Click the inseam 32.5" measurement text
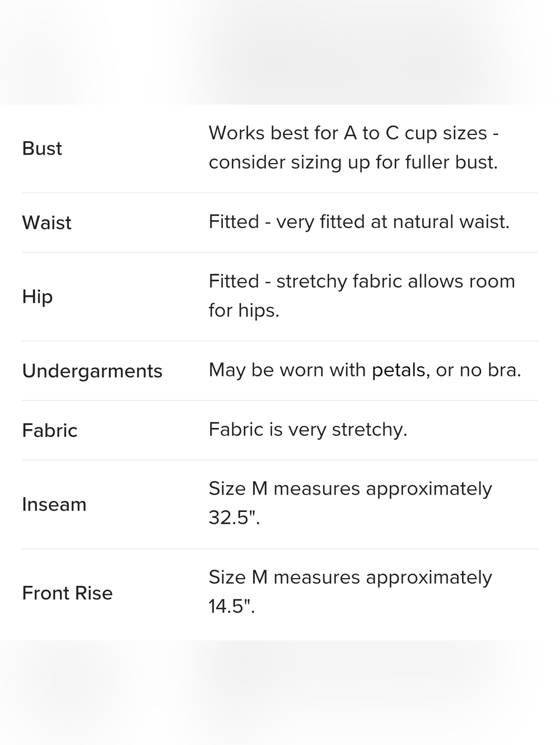 pos(350,502)
